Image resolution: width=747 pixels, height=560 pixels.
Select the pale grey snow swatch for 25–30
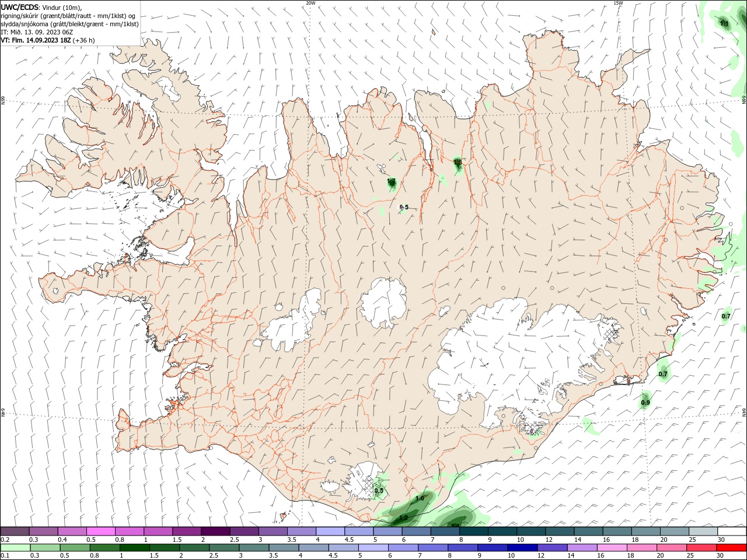[x=704, y=531]
